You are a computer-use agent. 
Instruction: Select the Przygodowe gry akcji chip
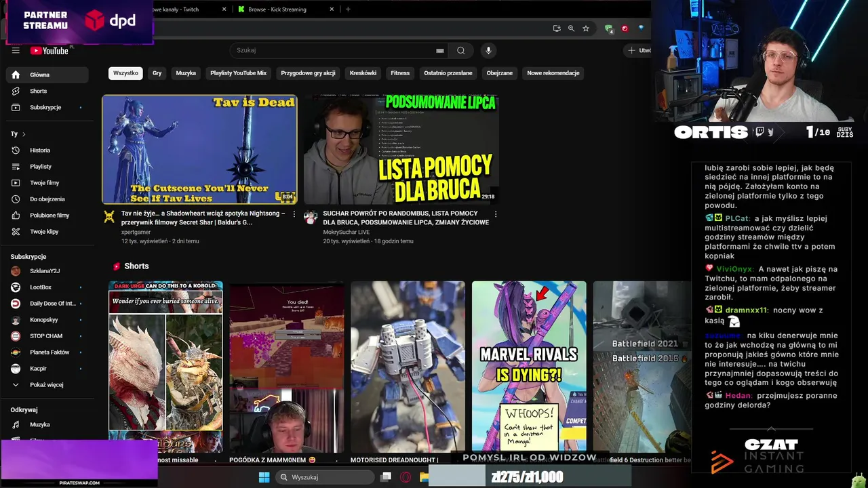(x=308, y=73)
